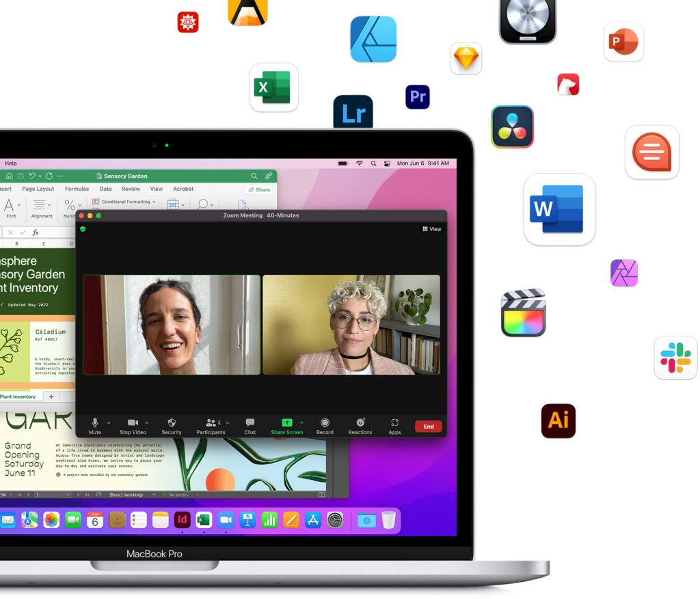Expand the Share Screen options arrow
700x599 pixels.
[x=301, y=423]
